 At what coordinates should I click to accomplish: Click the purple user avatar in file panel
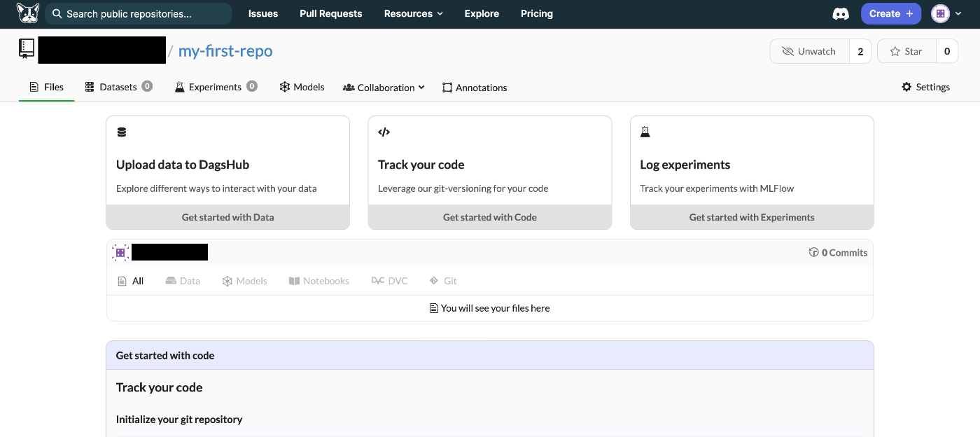click(120, 252)
